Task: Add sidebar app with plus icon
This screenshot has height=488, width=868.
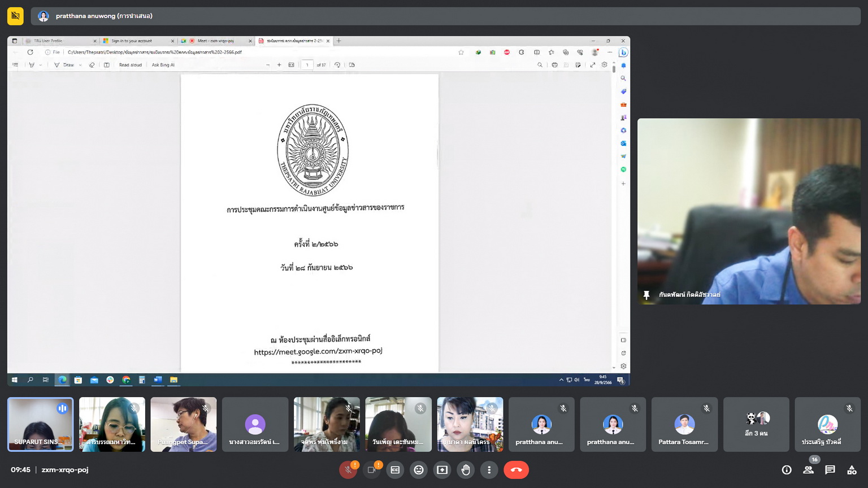Action: click(x=623, y=184)
